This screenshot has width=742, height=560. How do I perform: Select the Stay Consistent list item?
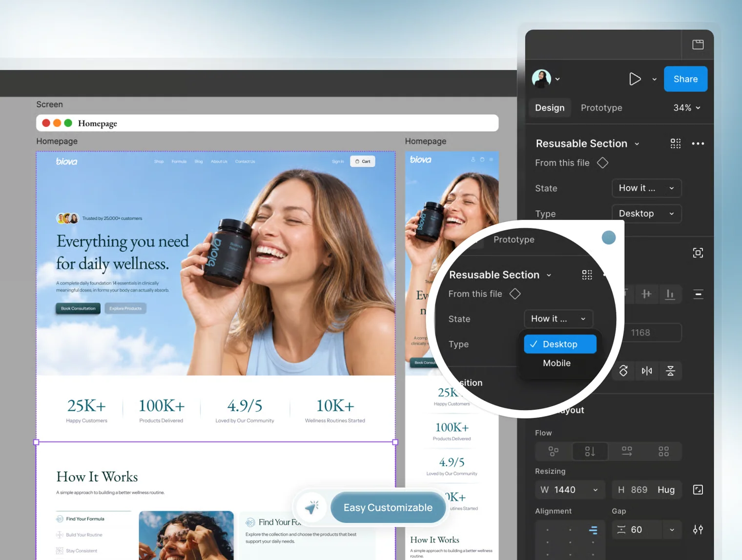(77, 551)
